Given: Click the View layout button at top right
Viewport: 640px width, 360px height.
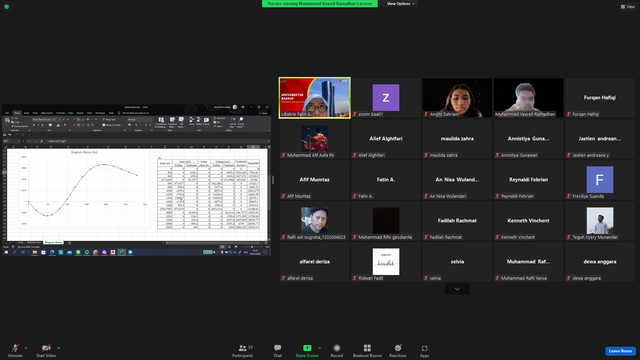Looking at the screenshot, I should 628,7.
